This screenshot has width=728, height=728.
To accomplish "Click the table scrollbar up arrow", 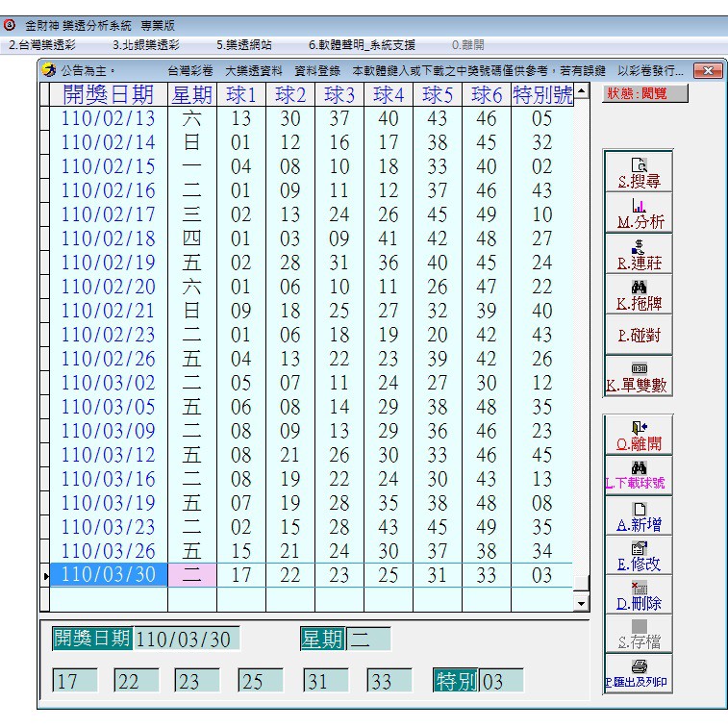I will (x=580, y=91).
